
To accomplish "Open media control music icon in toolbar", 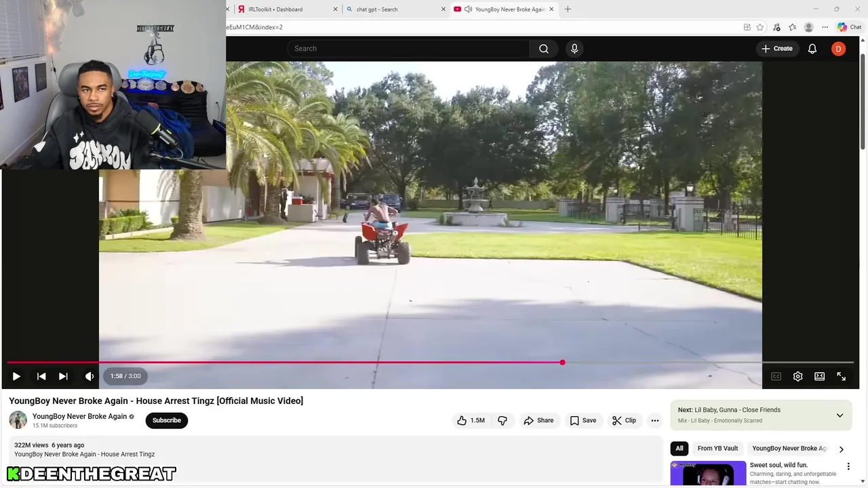I will click(776, 27).
